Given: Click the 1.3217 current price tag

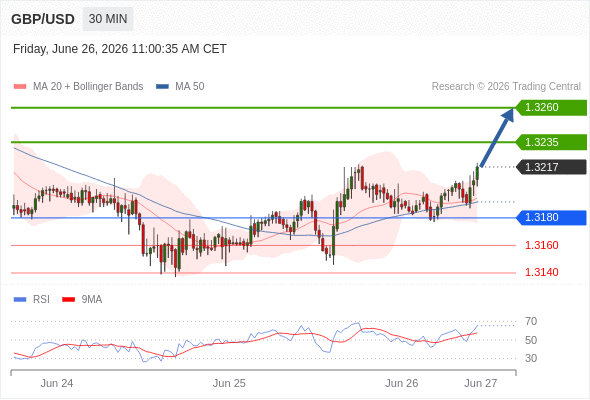Looking at the screenshot, I should 551,167.
